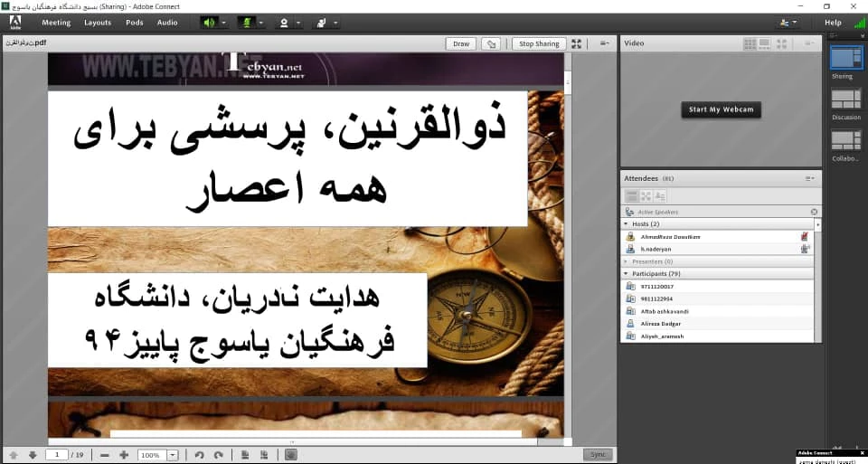
Task: Zoom out the shared PDF document
Action: [105, 455]
